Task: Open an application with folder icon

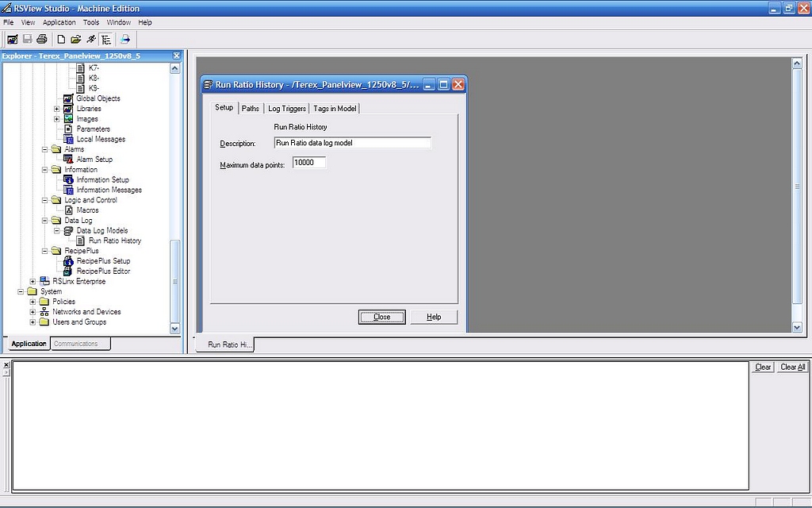Action: tap(75, 40)
